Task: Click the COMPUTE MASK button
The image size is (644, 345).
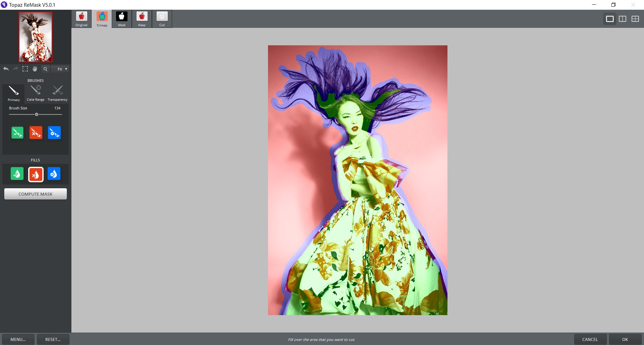Action: click(35, 194)
